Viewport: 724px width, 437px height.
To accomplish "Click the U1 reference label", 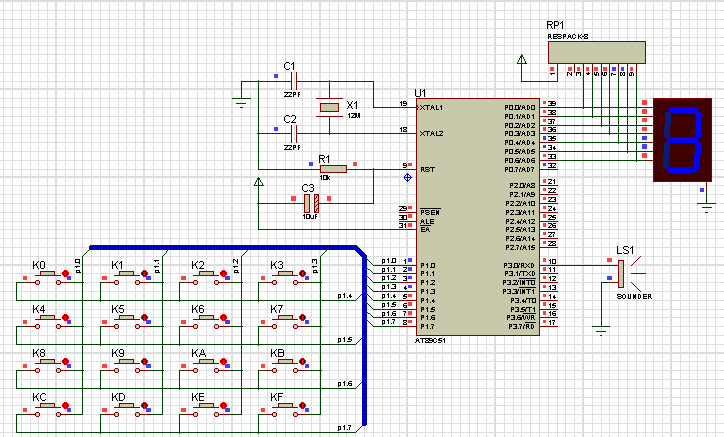I will 420,93.
